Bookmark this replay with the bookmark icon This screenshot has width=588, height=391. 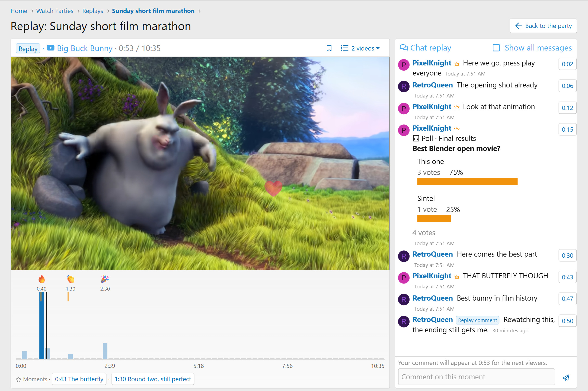[x=329, y=48]
